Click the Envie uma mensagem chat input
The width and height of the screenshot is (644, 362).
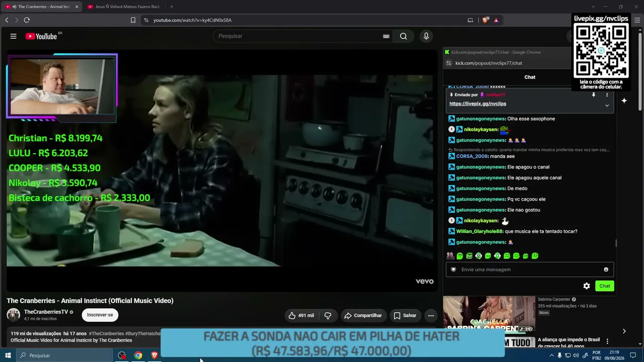click(x=530, y=269)
